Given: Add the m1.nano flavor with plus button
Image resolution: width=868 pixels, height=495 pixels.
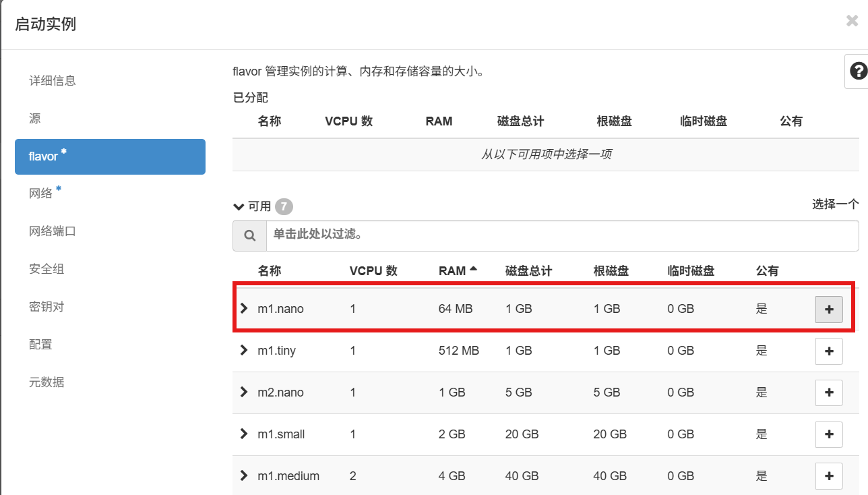Looking at the screenshot, I should [x=829, y=309].
